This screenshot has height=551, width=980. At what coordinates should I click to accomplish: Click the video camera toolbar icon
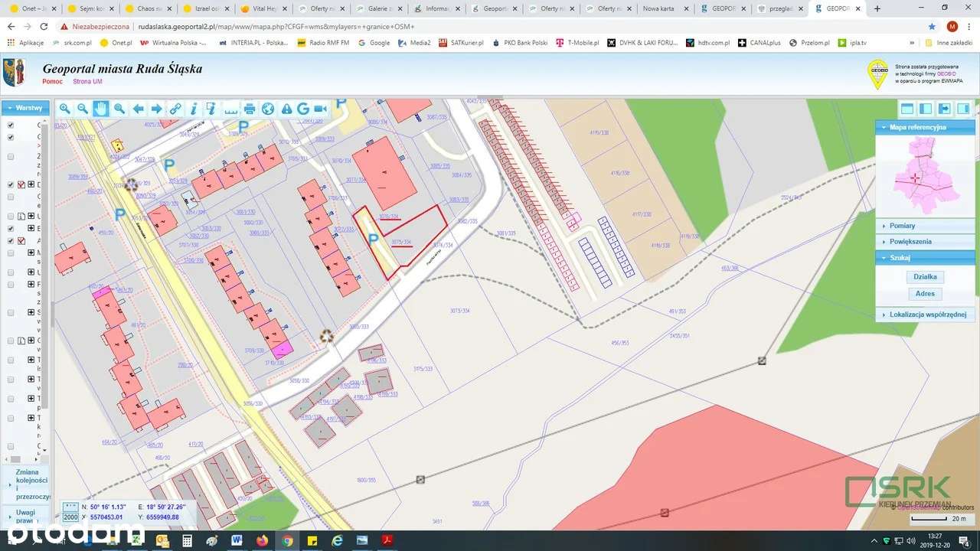[x=321, y=109]
